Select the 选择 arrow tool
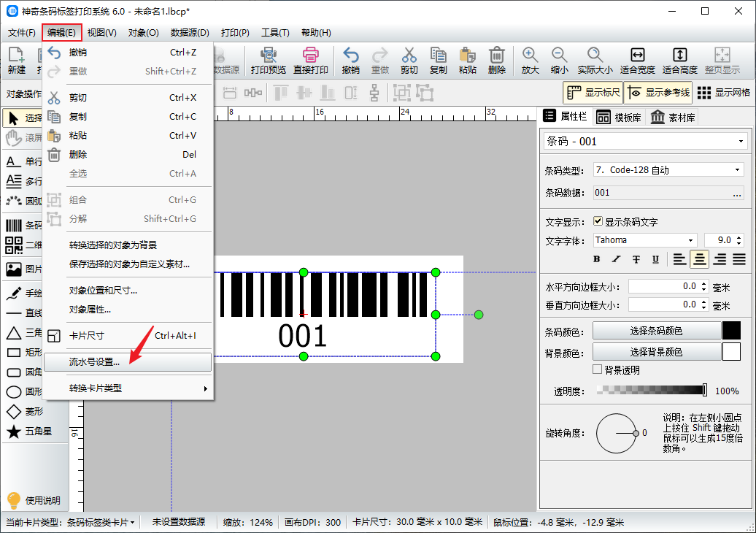 23,118
